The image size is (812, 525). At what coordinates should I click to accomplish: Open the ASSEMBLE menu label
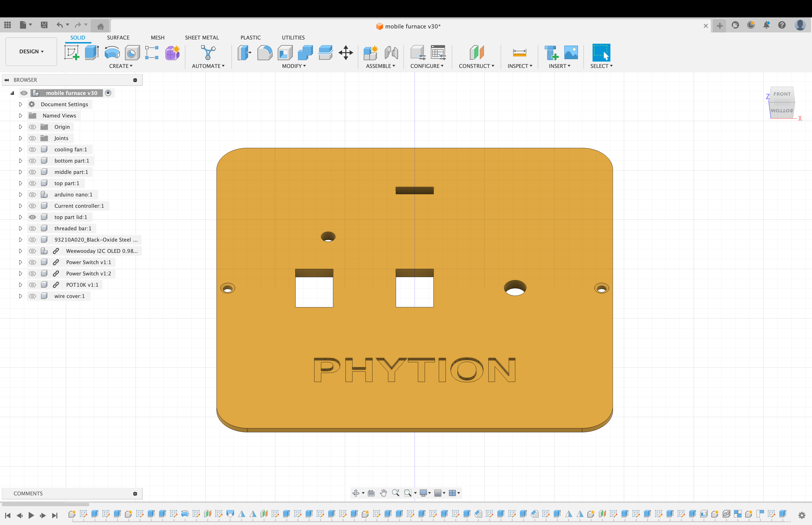pos(380,66)
